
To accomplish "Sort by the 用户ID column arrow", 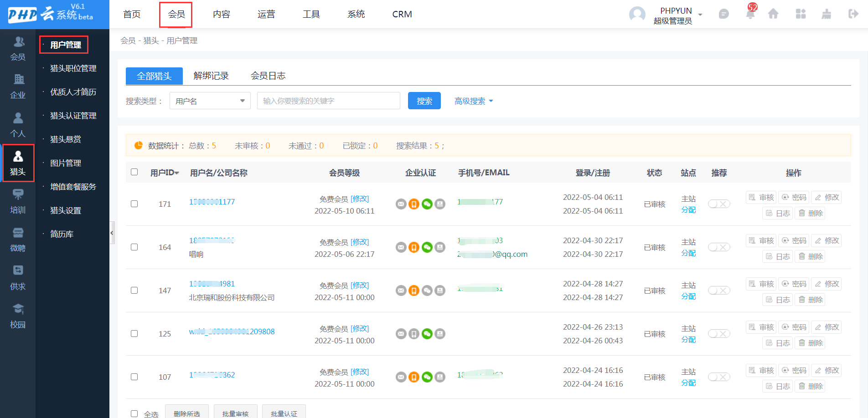I will (177, 173).
